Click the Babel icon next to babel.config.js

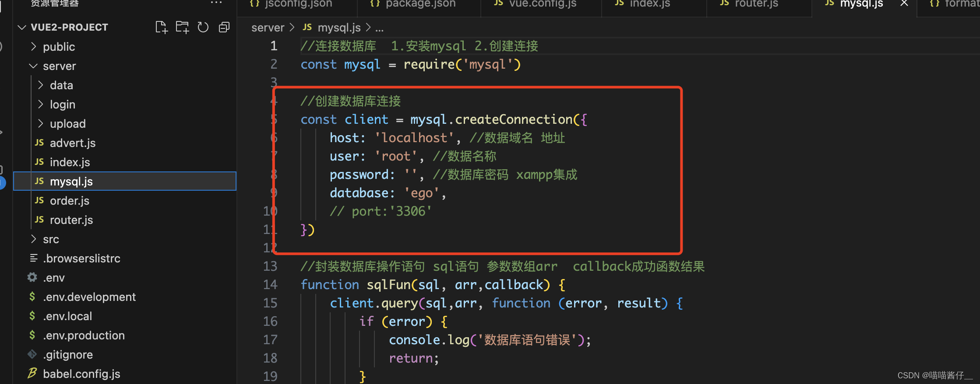pyautogui.click(x=32, y=373)
